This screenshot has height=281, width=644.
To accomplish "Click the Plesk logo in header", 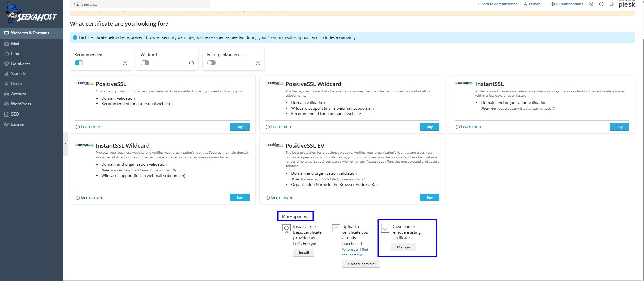I will coord(627,4).
